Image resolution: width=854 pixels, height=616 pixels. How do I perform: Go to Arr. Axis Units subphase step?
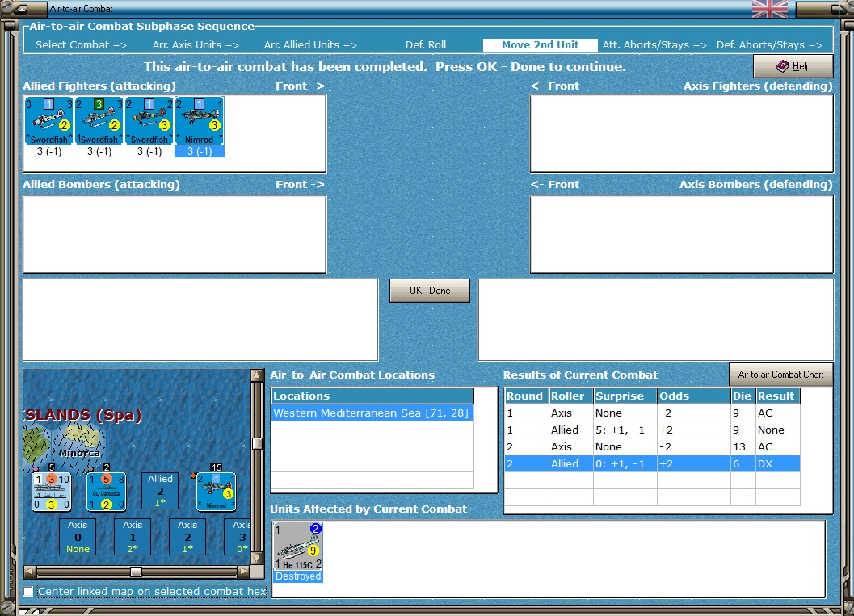196,45
